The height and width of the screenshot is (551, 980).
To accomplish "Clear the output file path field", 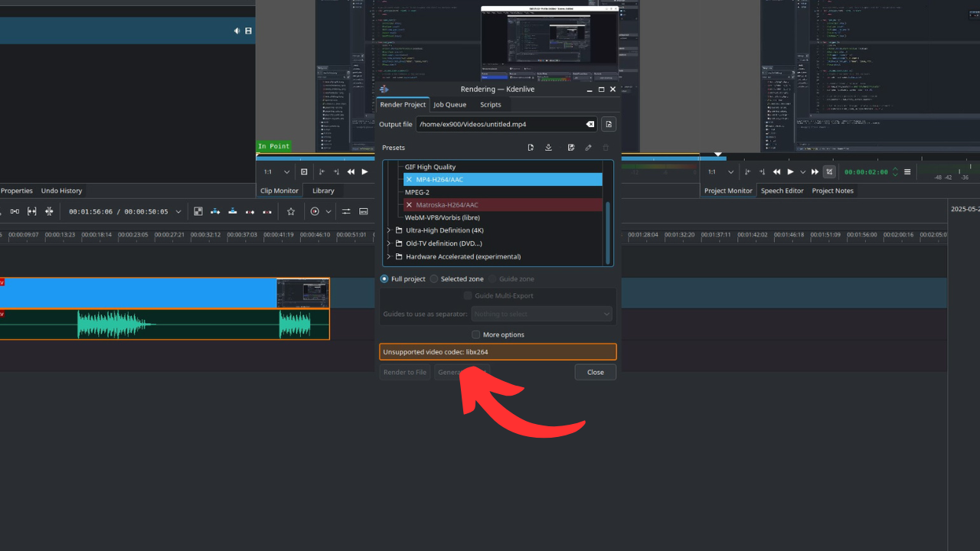I will [590, 124].
